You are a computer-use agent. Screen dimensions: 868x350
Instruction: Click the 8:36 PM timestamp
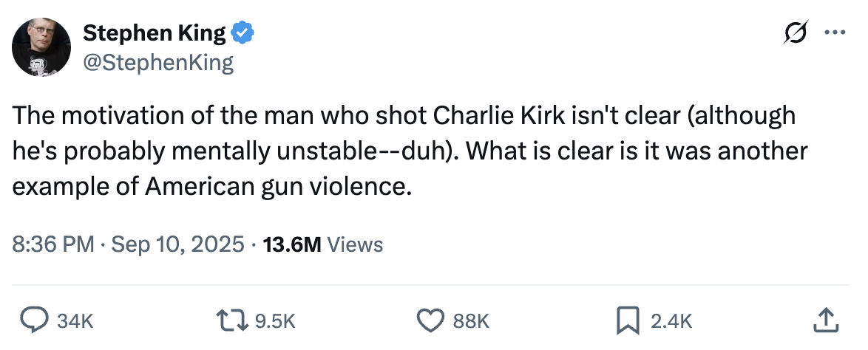pyautogui.click(x=53, y=244)
